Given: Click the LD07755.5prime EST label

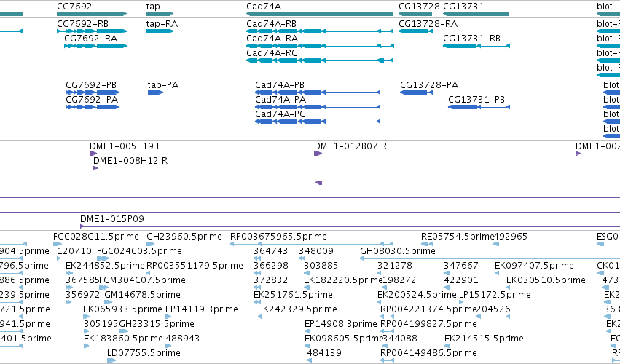Looking at the screenshot, I should coord(144,353).
